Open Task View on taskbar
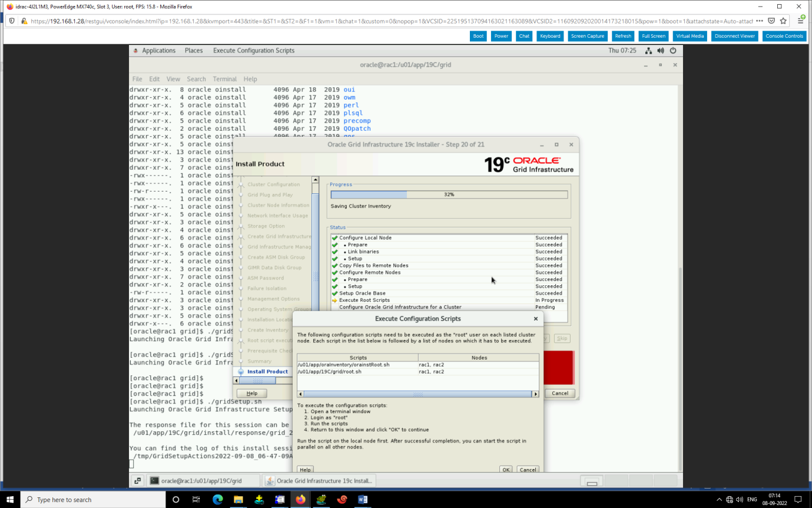Screen dimensions: 812x508 pos(196,500)
